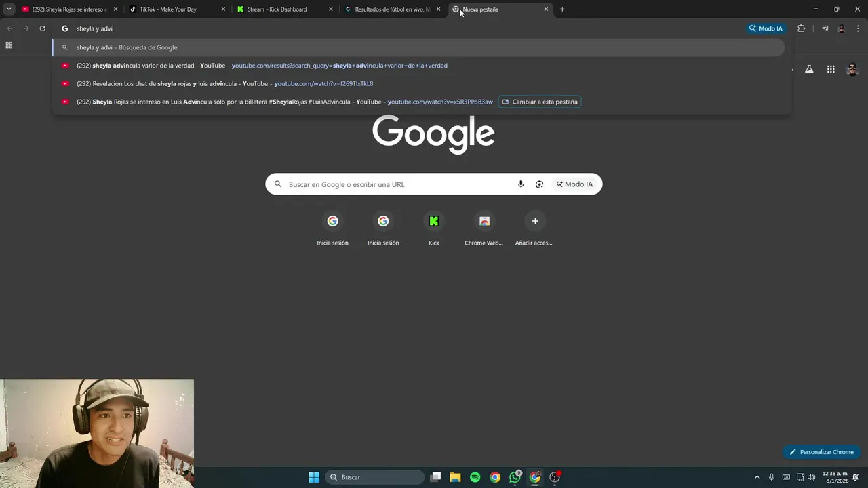Search by image with Google Lens icon

point(539,184)
